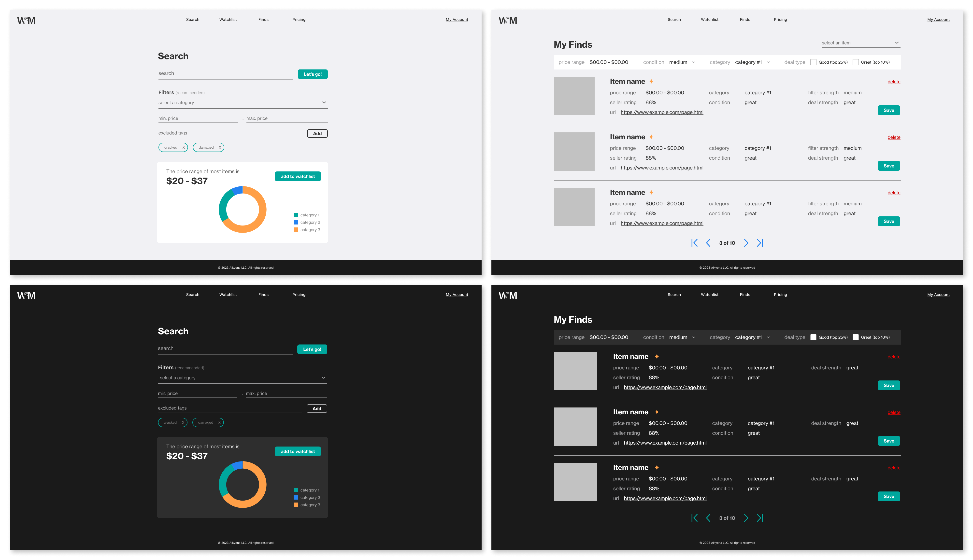This screenshot has height=560, width=973.
Task: Check 'Good (top 25%)' in light My Finds
Action: [813, 62]
